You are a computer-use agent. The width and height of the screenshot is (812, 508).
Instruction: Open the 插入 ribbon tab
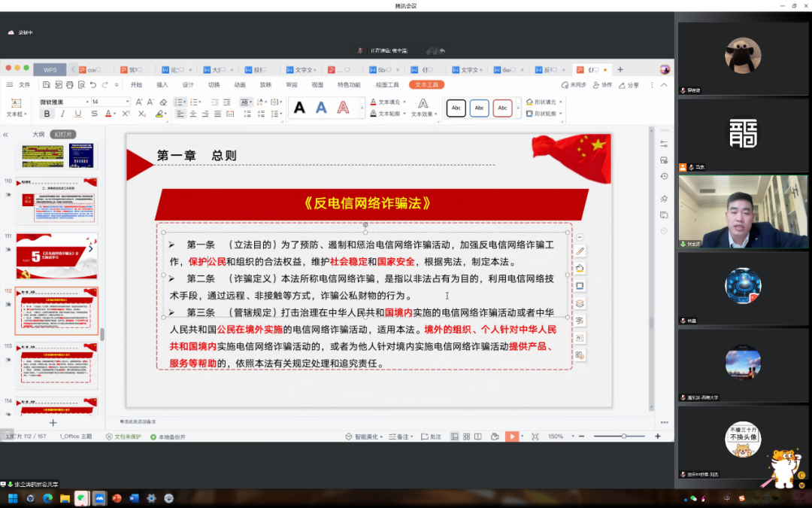click(x=162, y=85)
